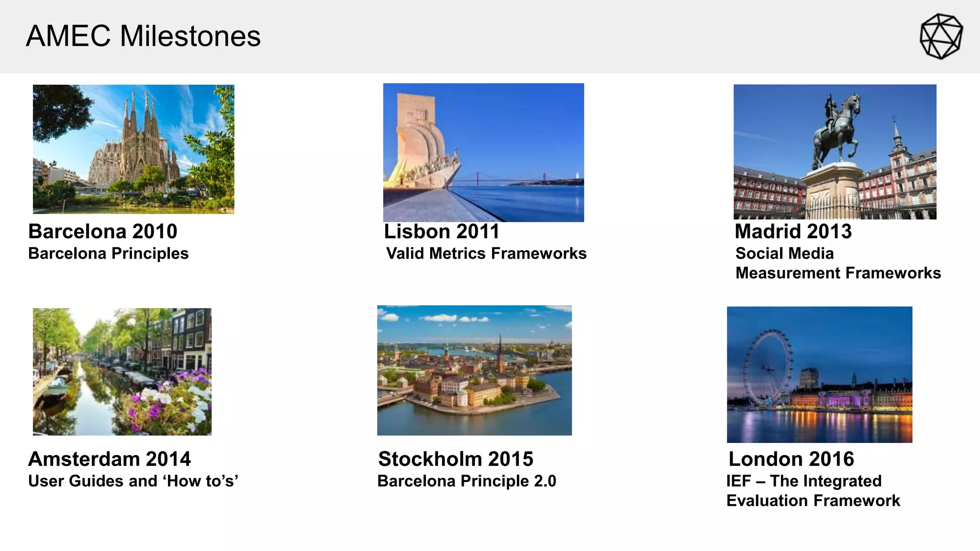Click User Guides and 'How to's' text
This screenshot has height=551, width=980.
coord(133,481)
